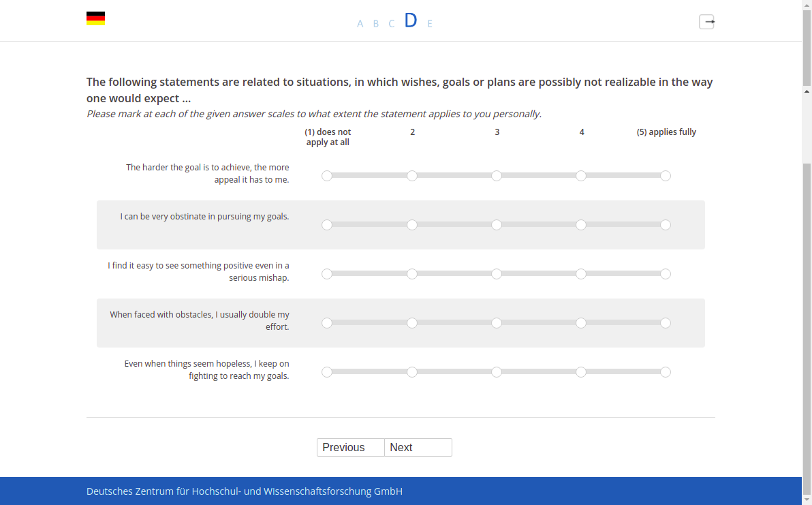The image size is (812, 505).
Task: Switch language via the German flag icon
Action: (96, 18)
